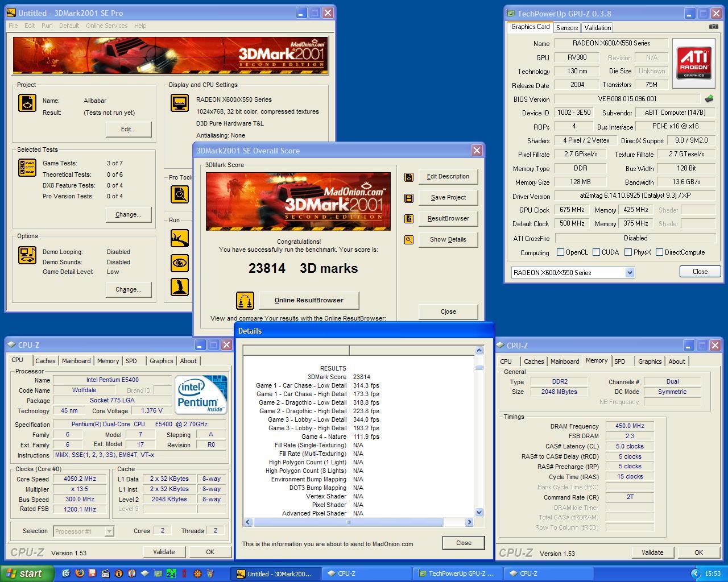Click Close in the Overall Score dialog
This screenshot has width=728, height=582.
(x=448, y=311)
